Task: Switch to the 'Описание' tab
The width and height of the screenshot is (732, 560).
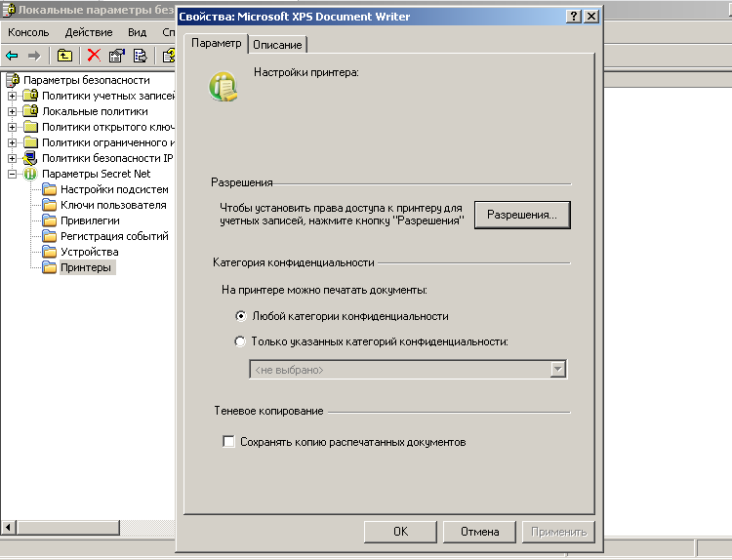Action: click(x=277, y=45)
